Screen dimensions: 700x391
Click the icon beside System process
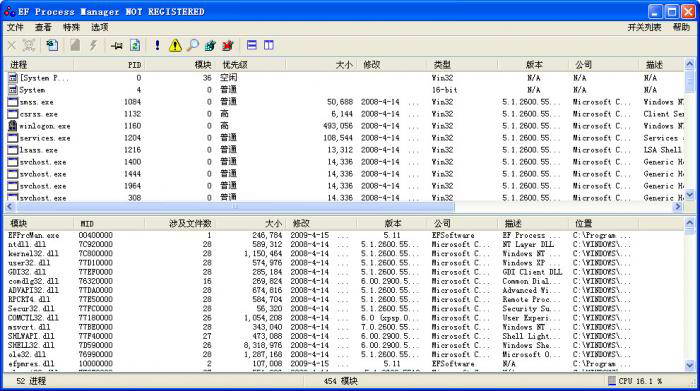tap(13, 90)
